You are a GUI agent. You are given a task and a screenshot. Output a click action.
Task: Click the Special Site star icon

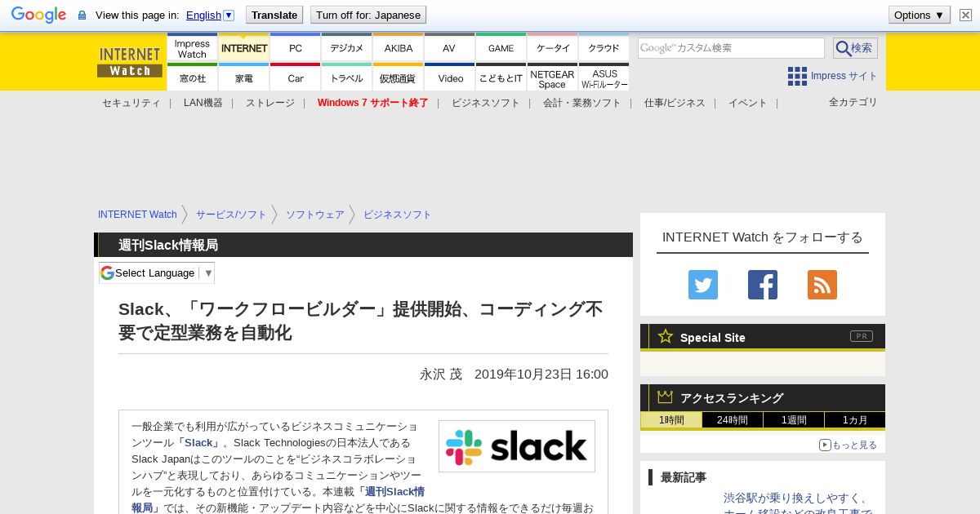666,336
